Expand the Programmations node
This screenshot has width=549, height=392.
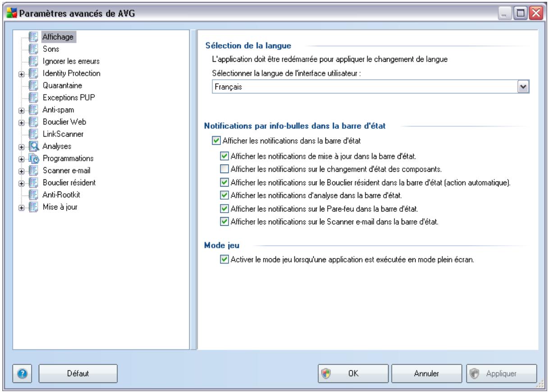[x=22, y=159]
